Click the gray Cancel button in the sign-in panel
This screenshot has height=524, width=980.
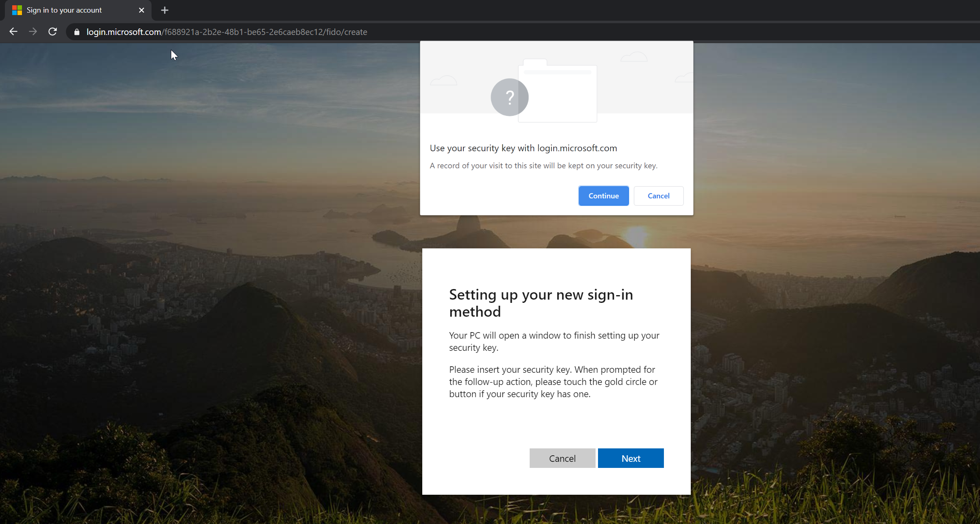(x=562, y=458)
